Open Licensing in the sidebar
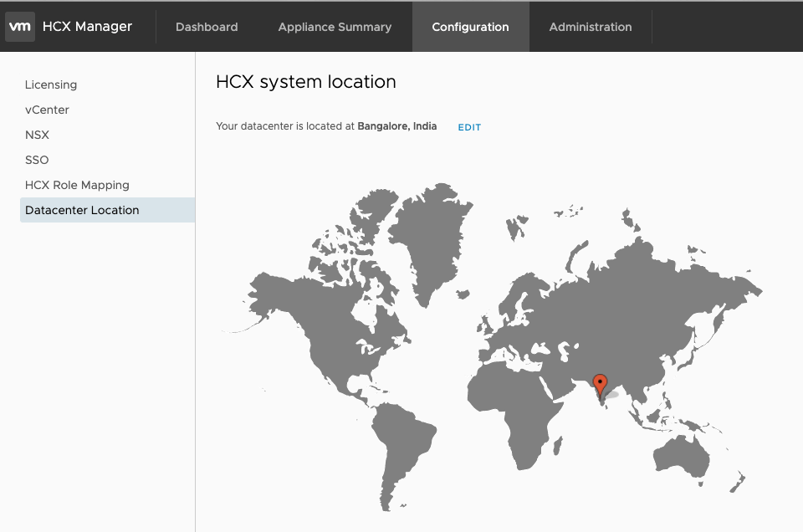 [51, 84]
